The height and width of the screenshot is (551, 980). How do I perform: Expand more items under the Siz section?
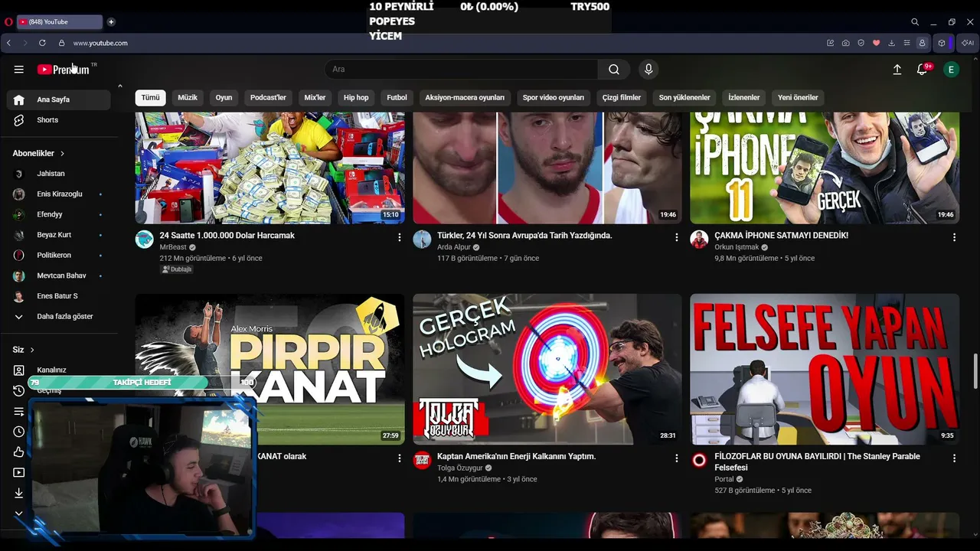pyautogui.click(x=19, y=514)
